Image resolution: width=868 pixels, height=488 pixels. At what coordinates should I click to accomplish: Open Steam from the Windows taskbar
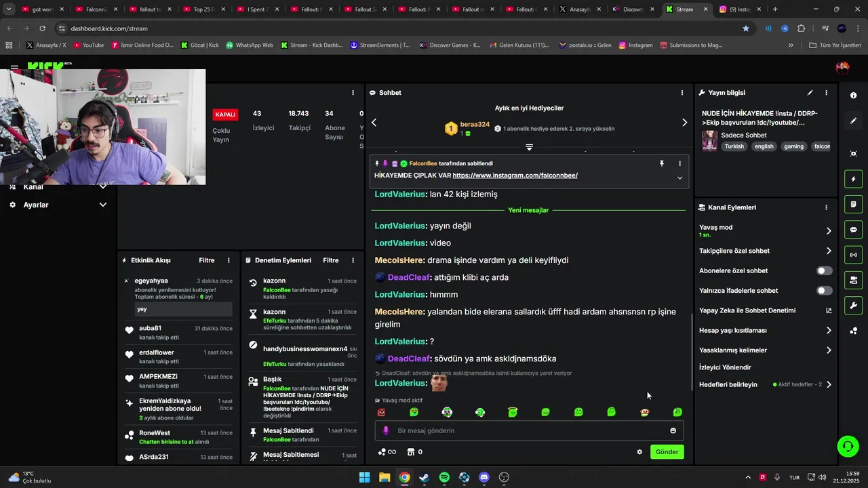click(x=425, y=477)
